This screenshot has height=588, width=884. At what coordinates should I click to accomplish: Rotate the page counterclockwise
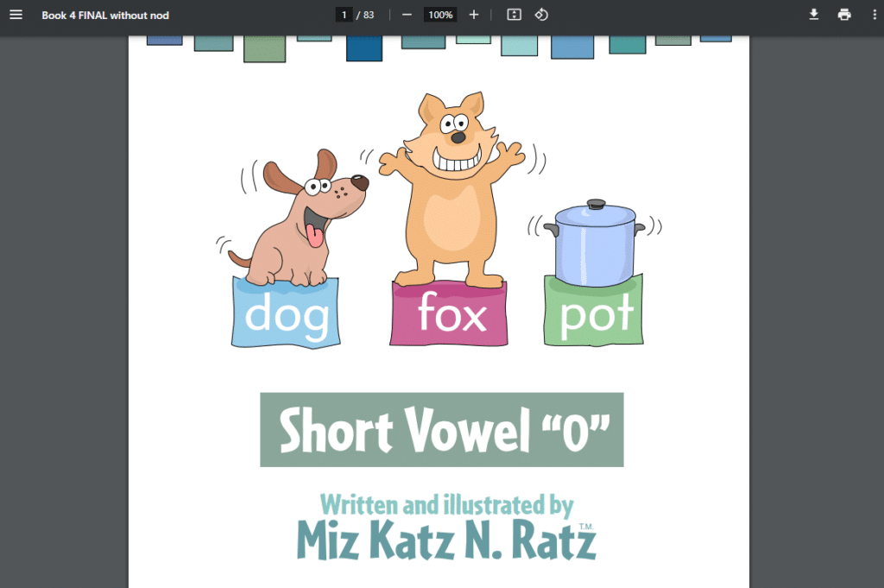(541, 15)
